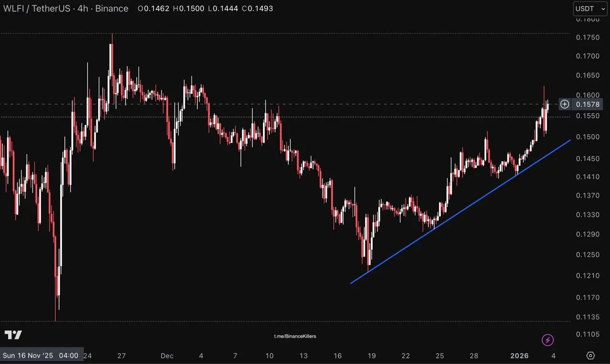Image resolution: width=610 pixels, height=364 pixels.
Task: Click the 0.1290 price axis label
Action: [x=588, y=234]
